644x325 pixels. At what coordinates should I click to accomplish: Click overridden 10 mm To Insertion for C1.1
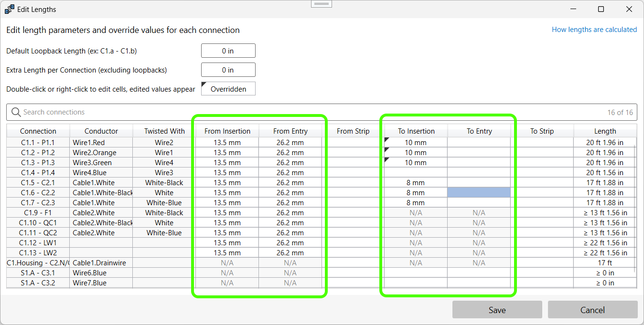(x=416, y=142)
